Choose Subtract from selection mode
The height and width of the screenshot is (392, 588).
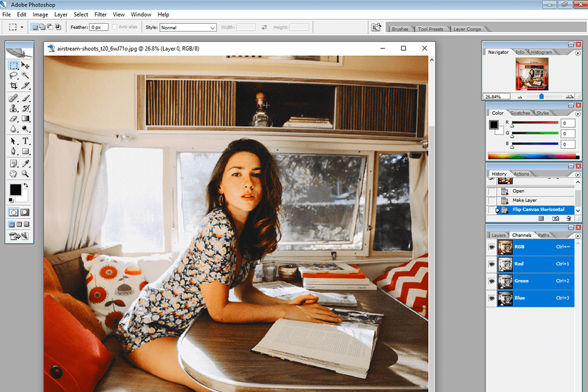pos(50,27)
